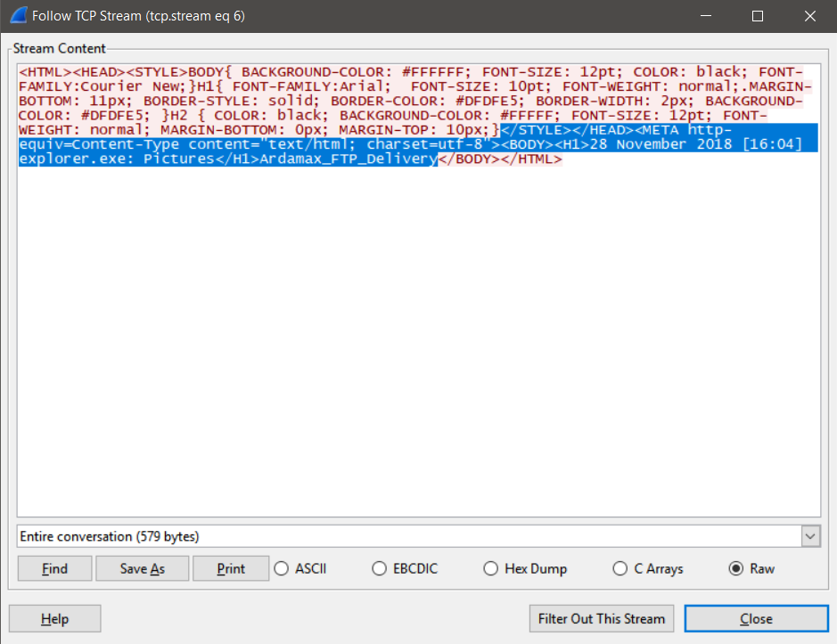Click the conversation dropdown arrow
Screen dimensions: 837x644
click(x=810, y=536)
